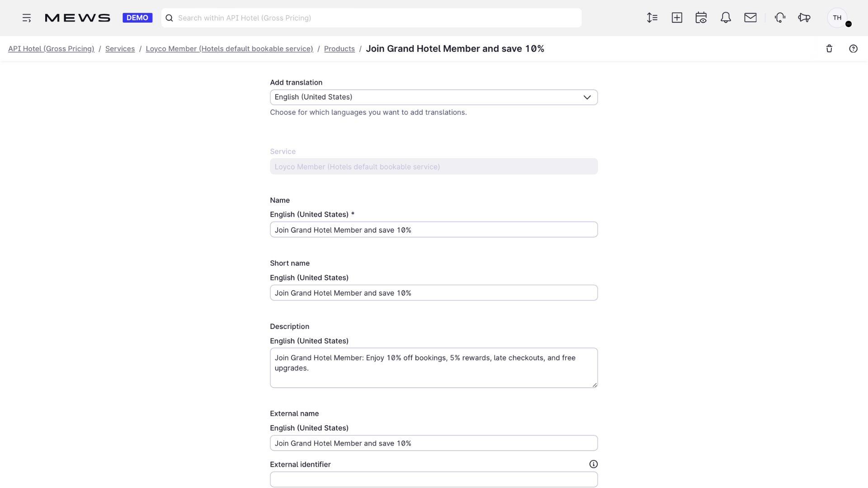Open the calendar view icon
This screenshot has width=868, height=488.
click(x=701, y=18)
